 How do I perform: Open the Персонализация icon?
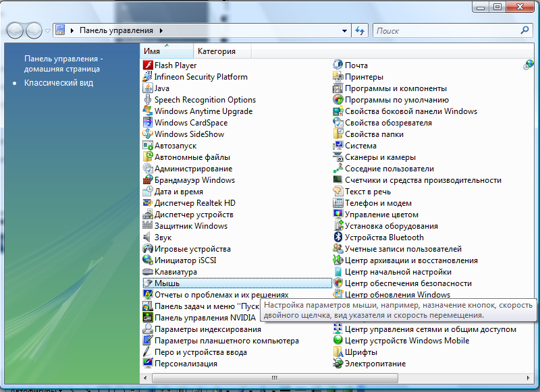148,364
